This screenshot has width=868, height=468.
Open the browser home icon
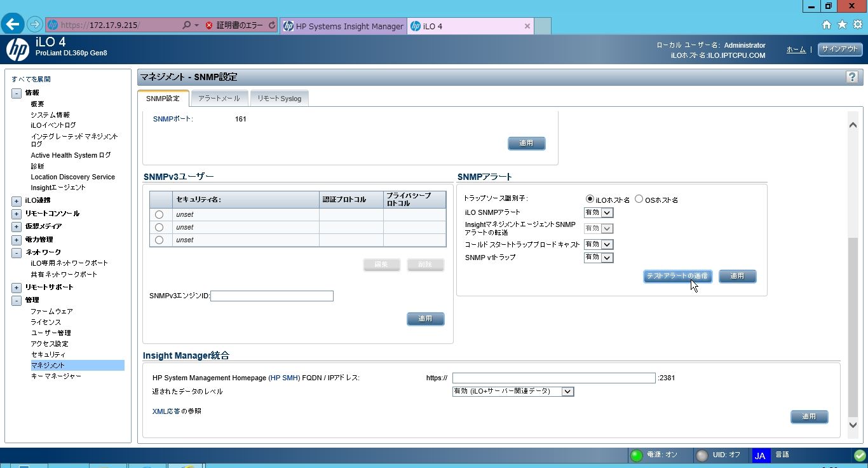click(827, 25)
